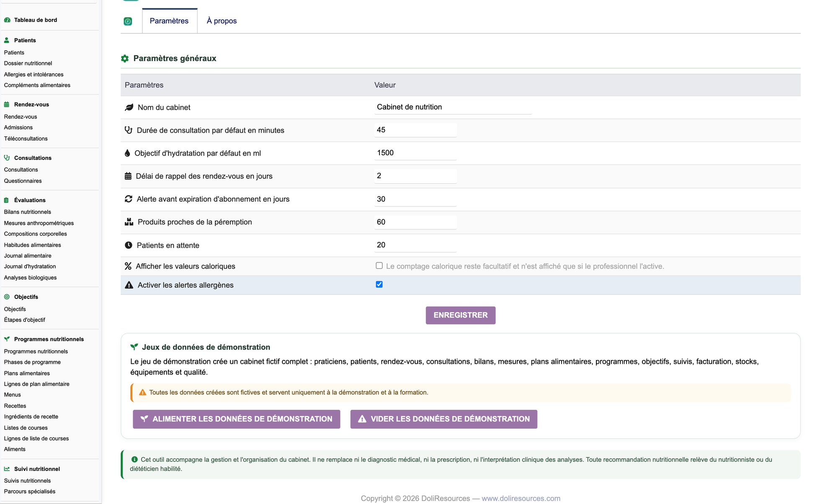The image size is (815, 504).
Task: Click the calendar icon beside Délai de rappel
Action: click(128, 176)
